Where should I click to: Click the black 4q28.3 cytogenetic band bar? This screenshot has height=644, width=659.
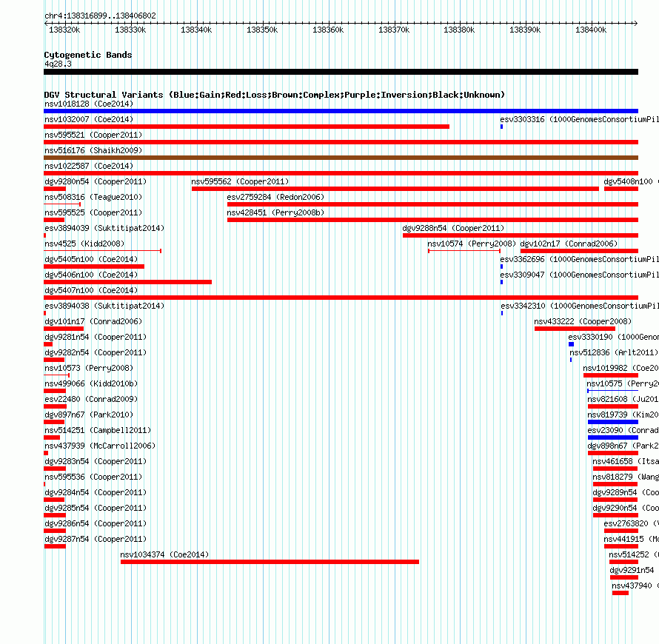(341, 72)
